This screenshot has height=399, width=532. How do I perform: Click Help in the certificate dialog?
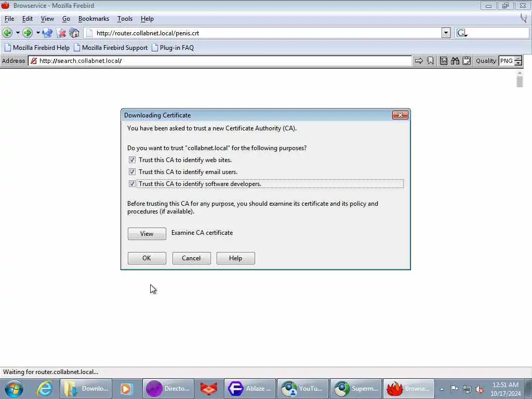(235, 258)
